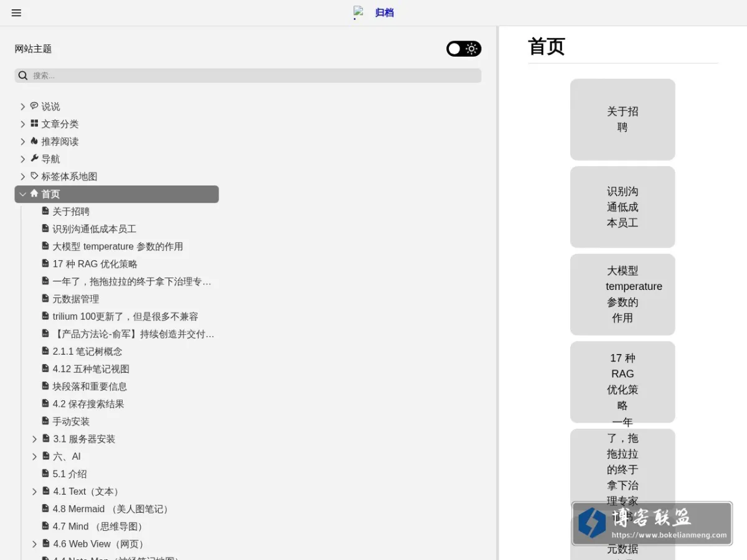747x560 pixels.
Task: Open the 识别沟通低成本员工 card
Action: click(x=622, y=207)
